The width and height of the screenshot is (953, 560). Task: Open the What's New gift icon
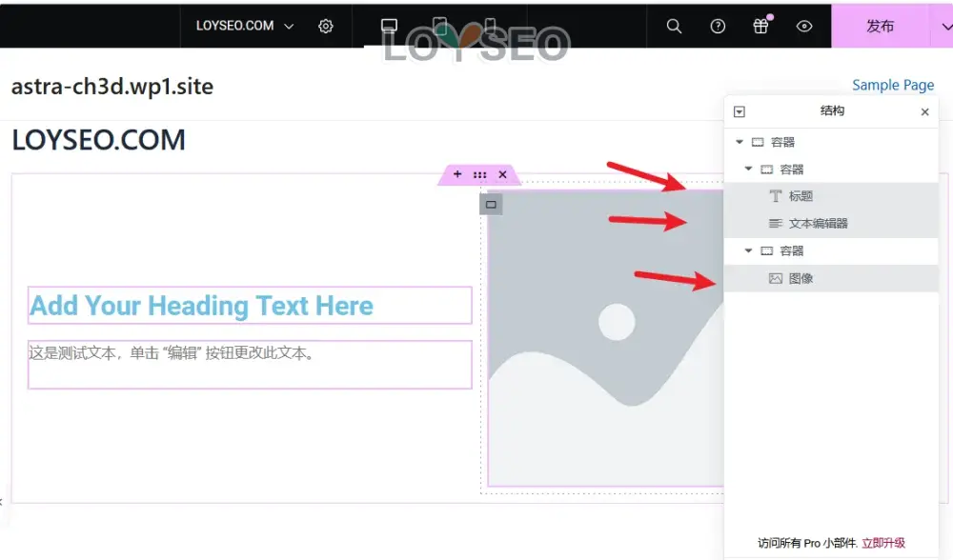tap(760, 26)
